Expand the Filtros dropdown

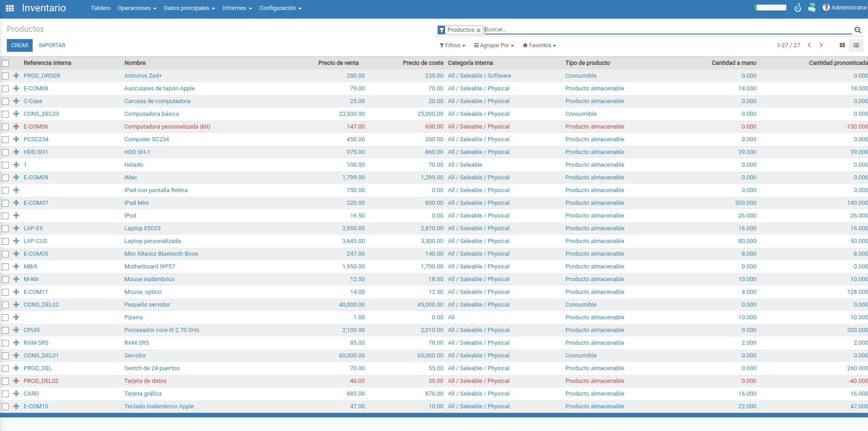[x=452, y=45]
